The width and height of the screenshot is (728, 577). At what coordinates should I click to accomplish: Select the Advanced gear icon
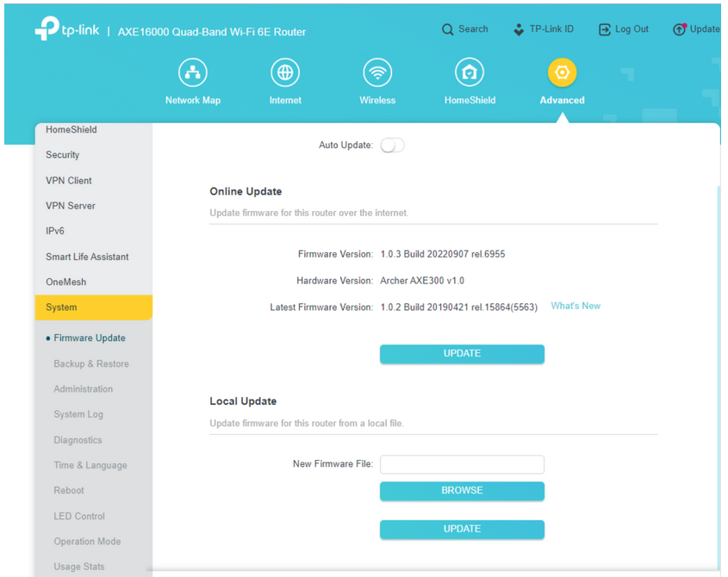tap(562, 72)
